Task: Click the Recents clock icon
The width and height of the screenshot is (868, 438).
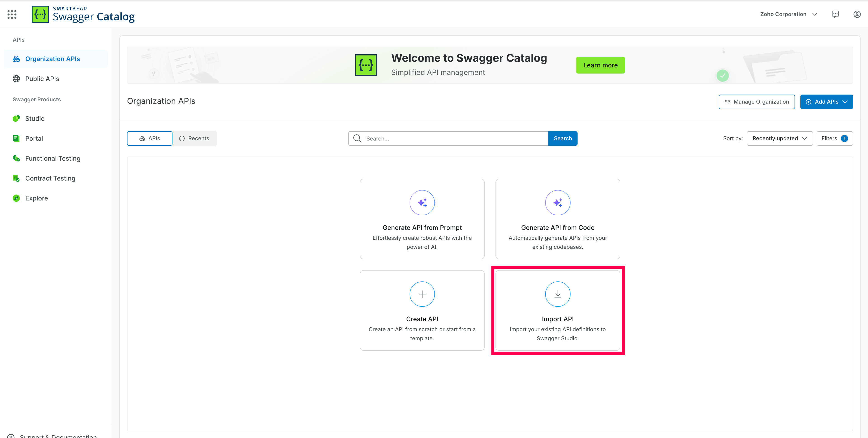Action: click(x=182, y=139)
